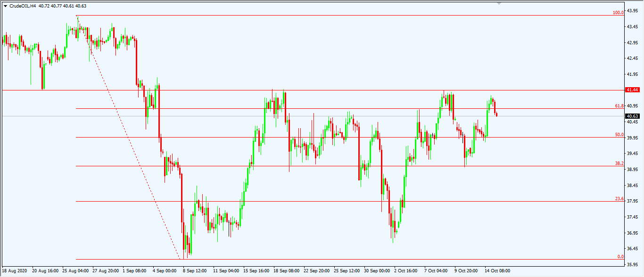Click the 1 Sep 08:00 time label

pyautogui.click(x=134, y=271)
